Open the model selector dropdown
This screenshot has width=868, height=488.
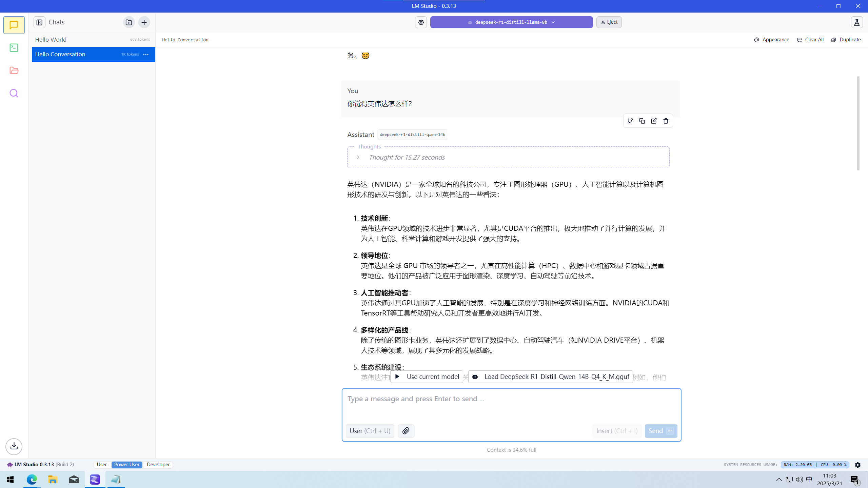[x=511, y=22]
